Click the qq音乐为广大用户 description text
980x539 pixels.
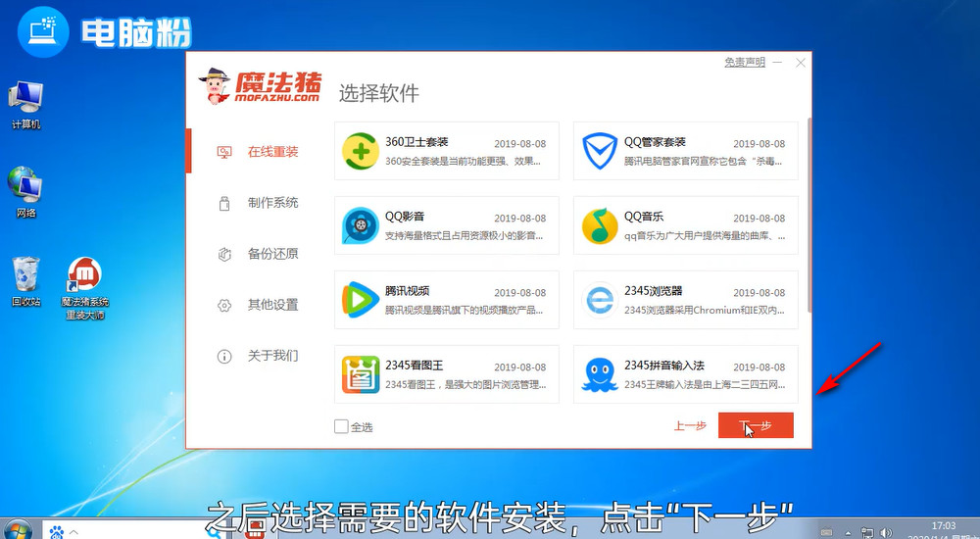(705, 236)
